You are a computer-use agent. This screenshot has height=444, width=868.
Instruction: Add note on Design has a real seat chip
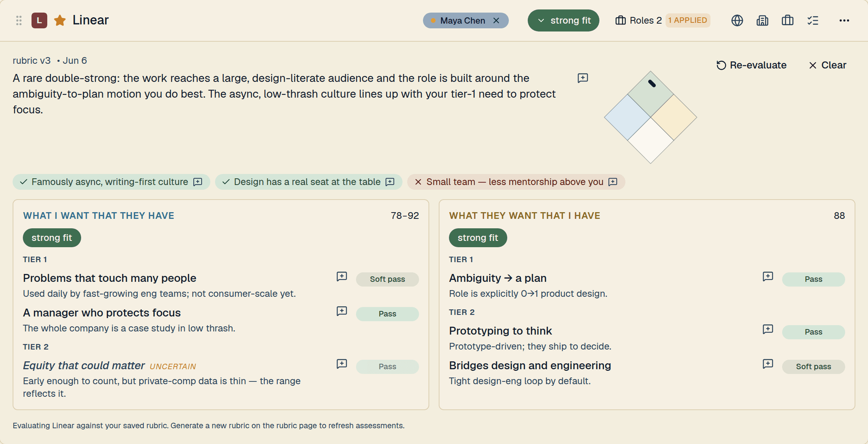(390, 182)
